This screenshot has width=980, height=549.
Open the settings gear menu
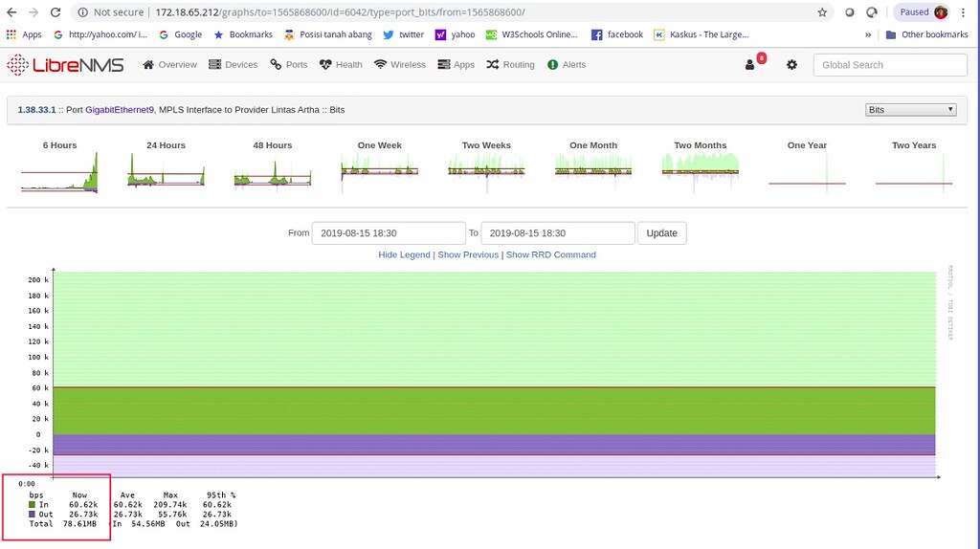coord(791,65)
